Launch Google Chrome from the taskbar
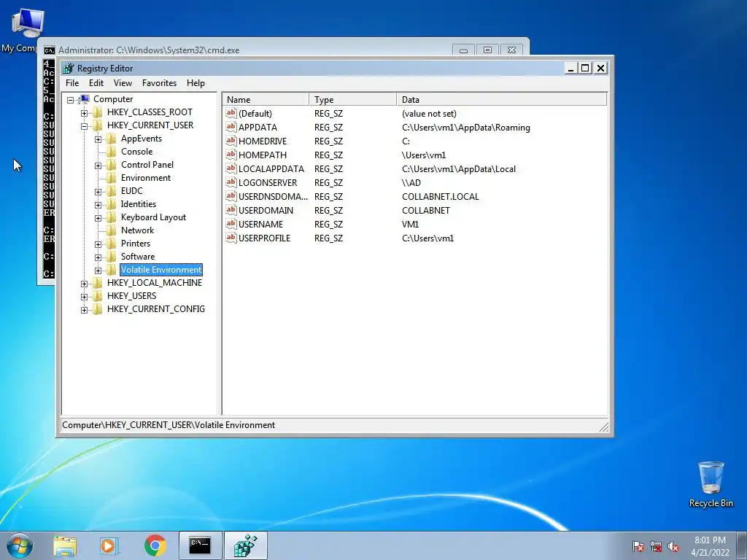 click(x=155, y=545)
